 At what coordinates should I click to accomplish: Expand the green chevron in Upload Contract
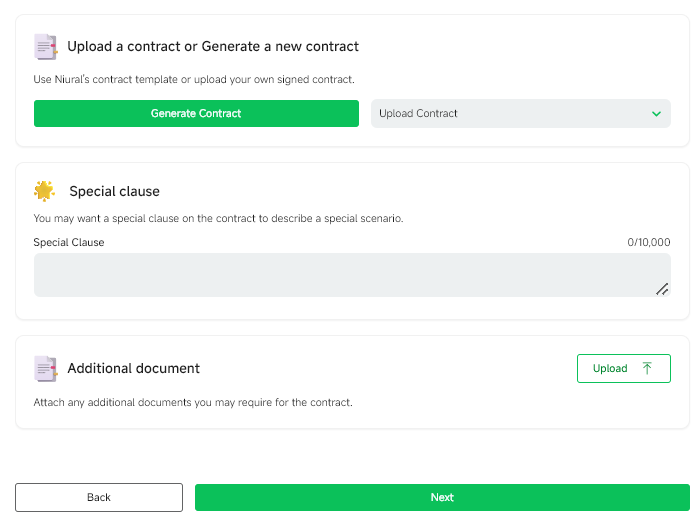[x=656, y=114]
